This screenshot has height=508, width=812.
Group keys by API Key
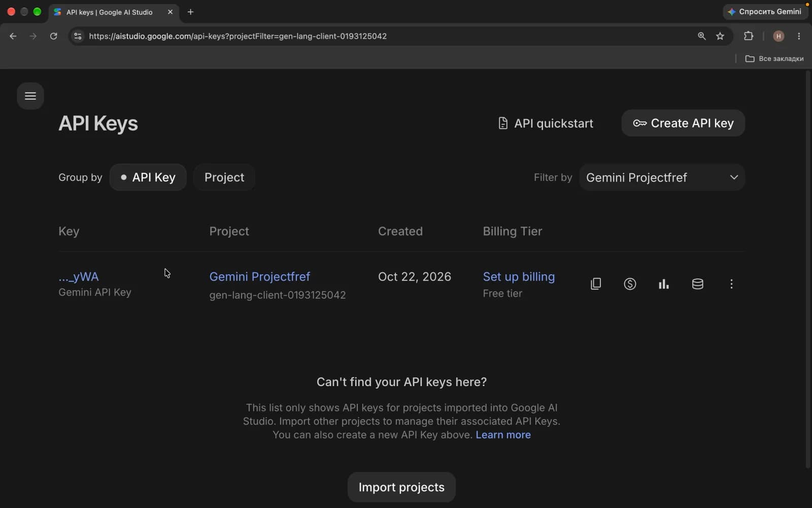(x=148, y=177)
